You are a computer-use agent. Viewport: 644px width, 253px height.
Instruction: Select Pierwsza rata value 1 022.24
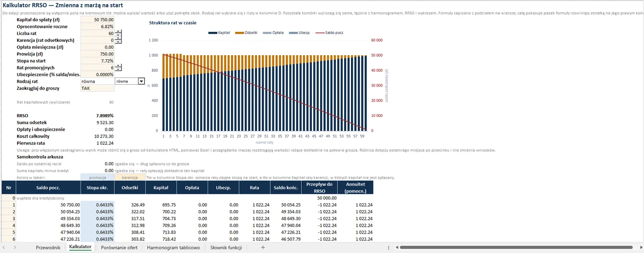[x=97, y=143]
